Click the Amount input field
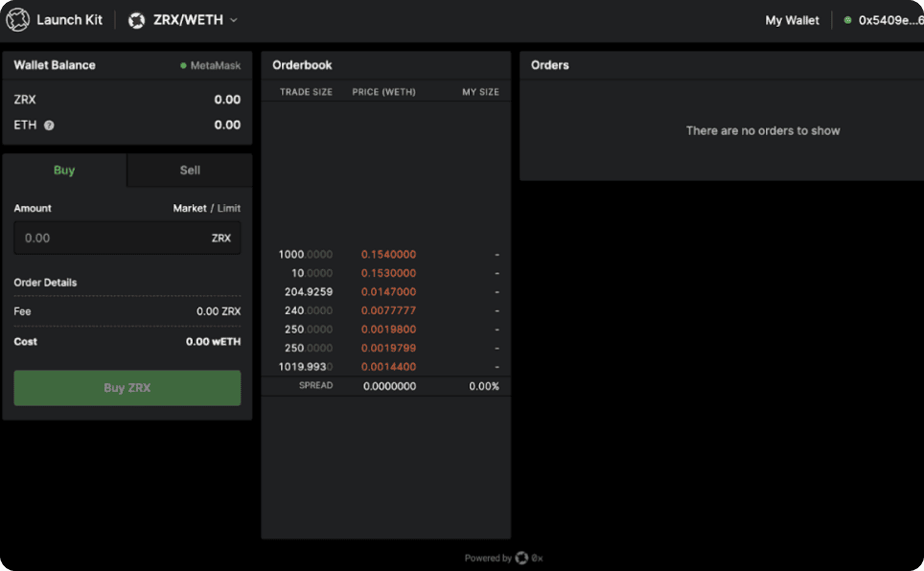 pyautogui.click(x=110, y=238)
